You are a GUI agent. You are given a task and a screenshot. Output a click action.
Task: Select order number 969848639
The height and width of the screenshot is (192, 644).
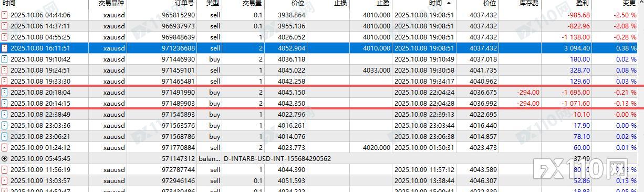179,37
